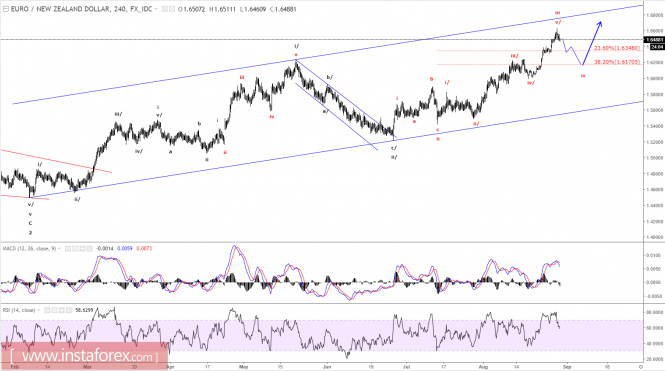Click the third MACD legend icon
The height and width of the screenshot is (371, 665).
coord(82,248)
